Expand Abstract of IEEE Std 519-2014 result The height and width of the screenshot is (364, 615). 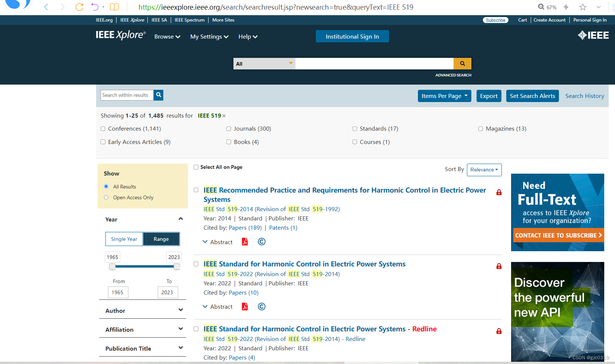tap(217, 242)
